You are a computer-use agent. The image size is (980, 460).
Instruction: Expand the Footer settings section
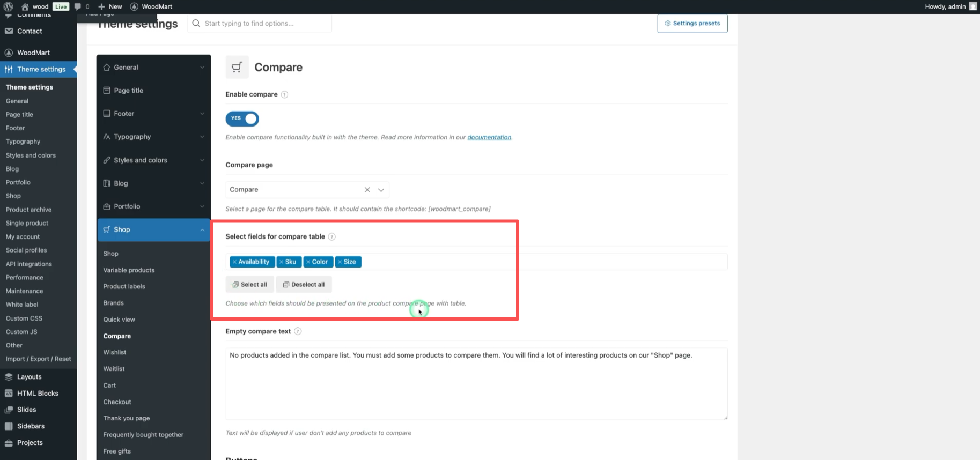[154, 114]
